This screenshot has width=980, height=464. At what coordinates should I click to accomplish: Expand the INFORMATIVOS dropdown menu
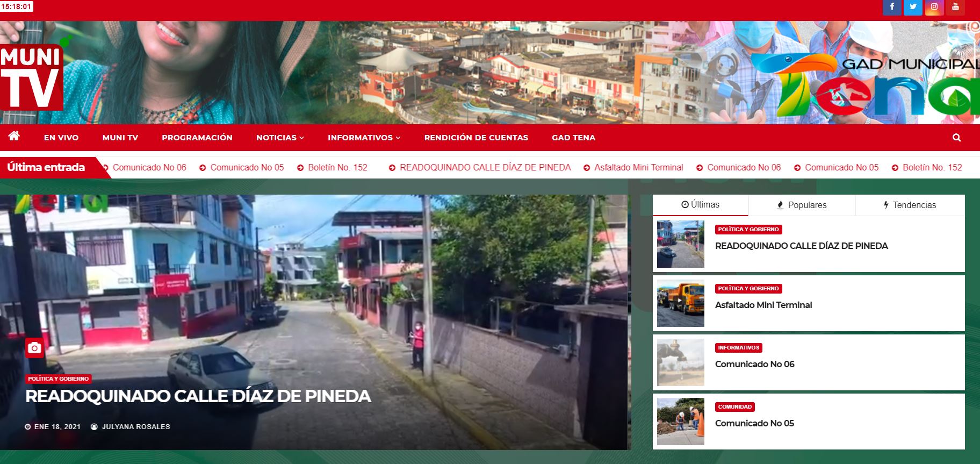[x=364, y=138]
